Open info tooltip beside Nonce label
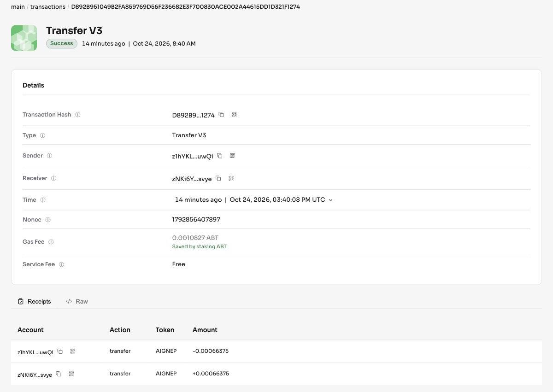 pyautogui.click(x=48, y=220)
